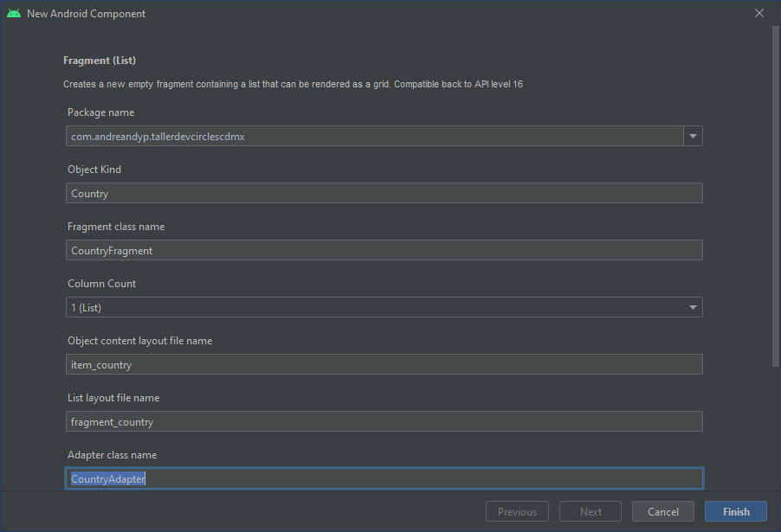Click the Fragment (List) heading
The image size is (781, 532).
tap(100, 60)
